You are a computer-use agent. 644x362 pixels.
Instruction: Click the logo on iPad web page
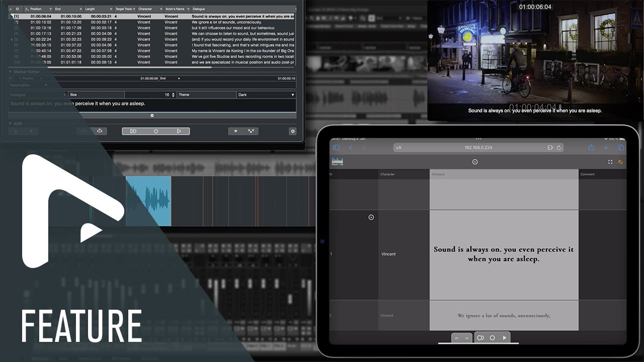(x=337, y=162)
